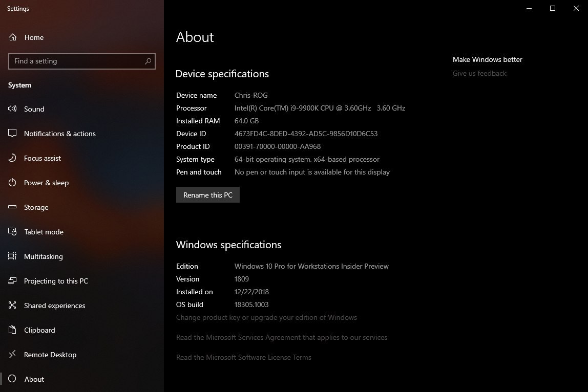Click the Give us feedback link
588x392 pixels.
click(x=479, y=73)
